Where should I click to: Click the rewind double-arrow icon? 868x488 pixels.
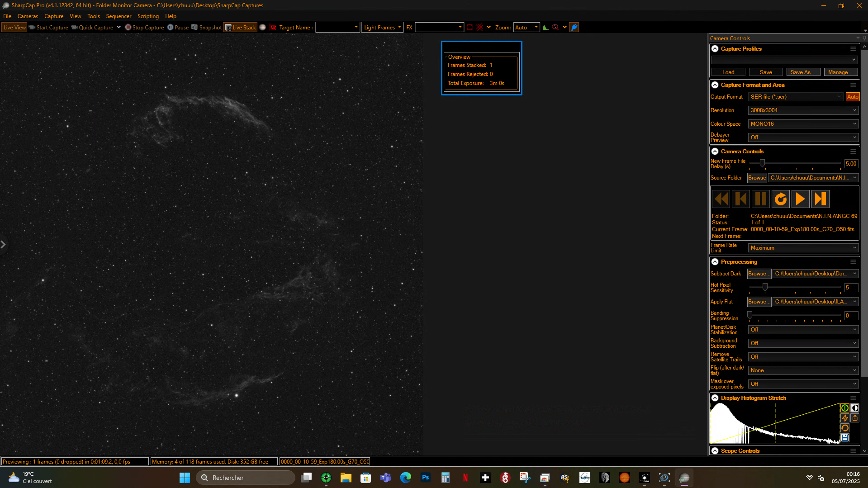[x=721, y=199]
